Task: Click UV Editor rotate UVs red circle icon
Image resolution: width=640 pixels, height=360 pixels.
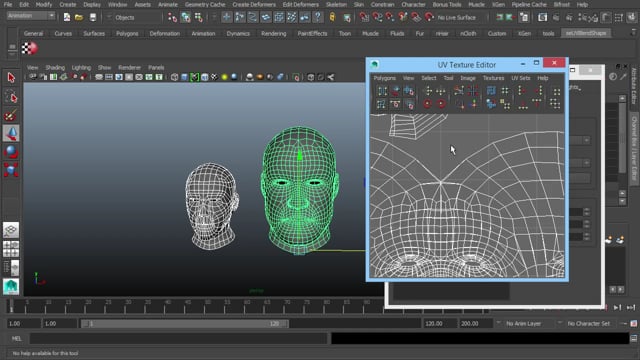Action: click(427, 104)
